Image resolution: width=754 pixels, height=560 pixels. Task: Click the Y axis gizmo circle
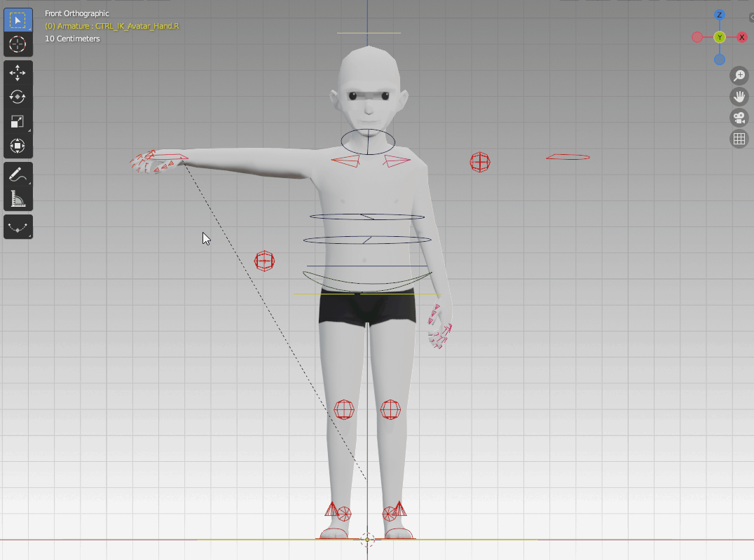(720, 37)
